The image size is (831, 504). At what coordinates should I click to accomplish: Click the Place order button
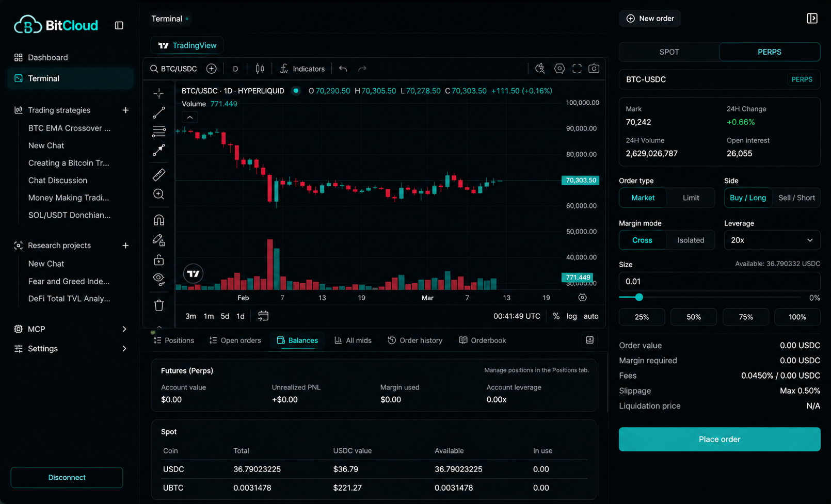[720, 439]
